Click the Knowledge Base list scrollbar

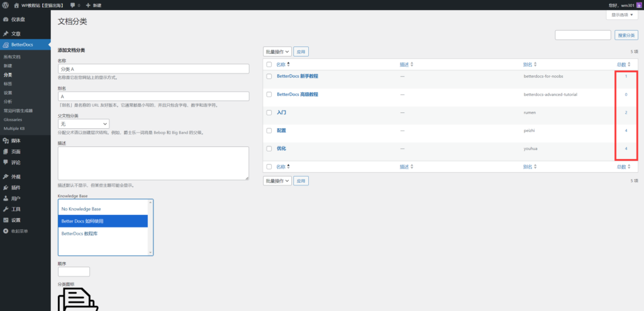click(x=150, y=227)
